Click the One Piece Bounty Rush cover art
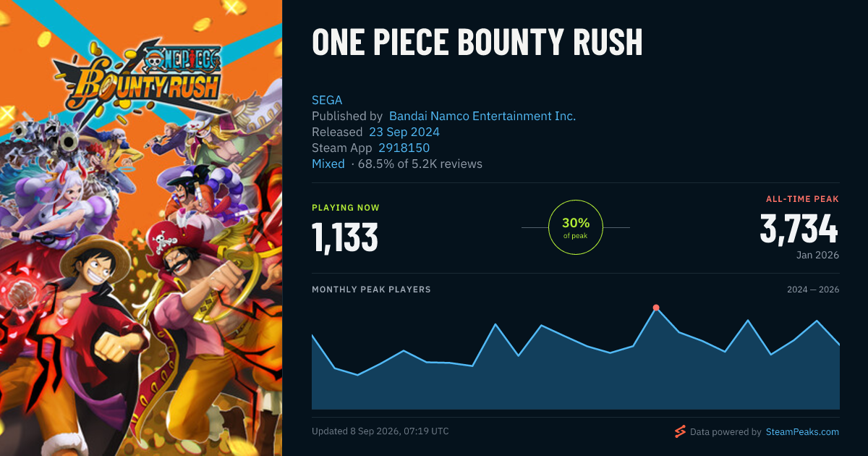 [141, 228]
